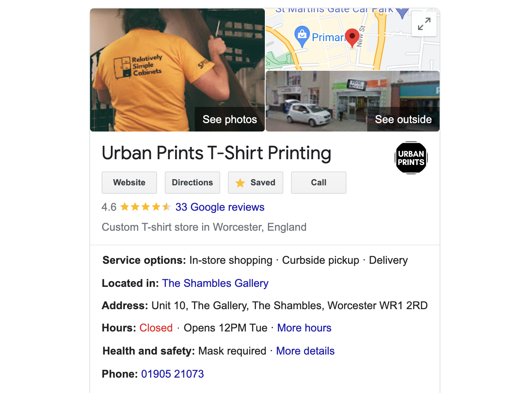Image resolution: width=532 pixels, height=393 pixels.
Task: Open 33 Google reviews link
Action: point(220,207)
